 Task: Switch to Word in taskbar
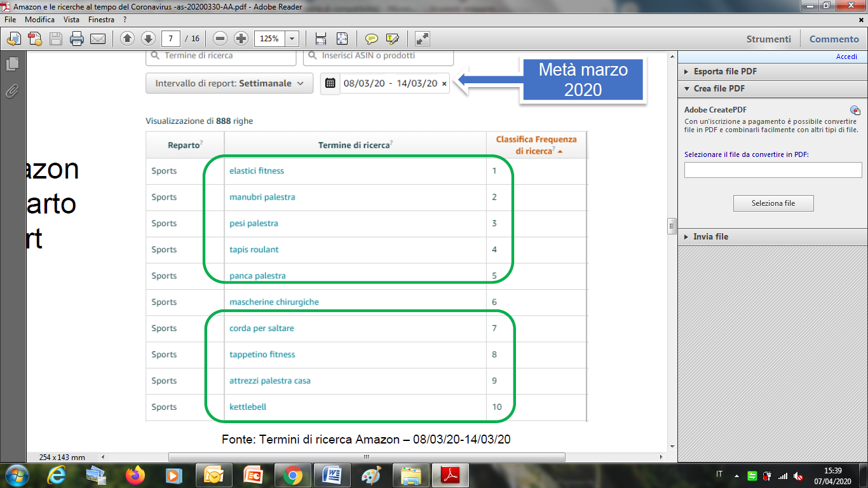332,475
